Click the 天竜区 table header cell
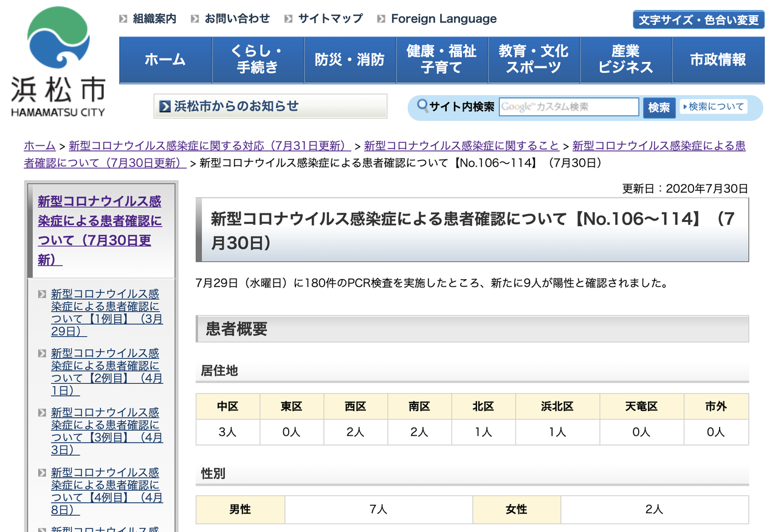The width and height of the screenshot is (778, 532). [641, 406]
